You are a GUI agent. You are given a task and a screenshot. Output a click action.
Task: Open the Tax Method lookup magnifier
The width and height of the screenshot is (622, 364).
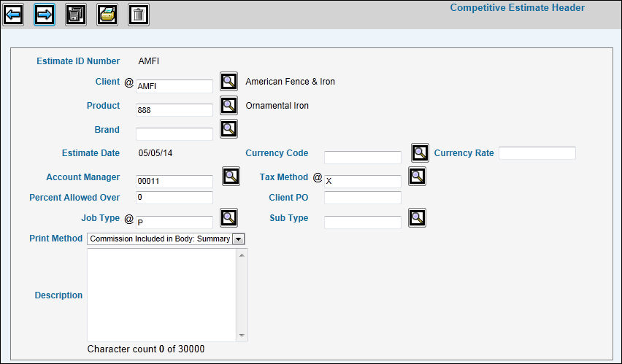[418, 176]
